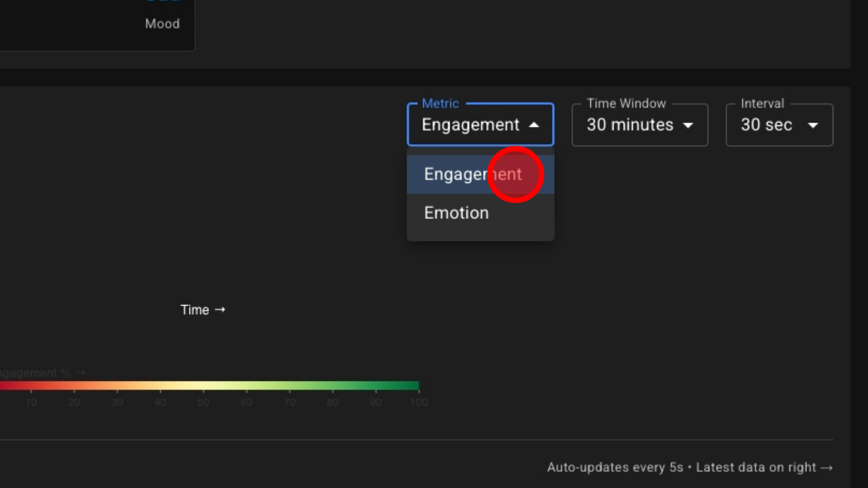Click the 100 tick on the legend scale
Image resolution: width=868 pixels, height=488 pixels.
419,402
